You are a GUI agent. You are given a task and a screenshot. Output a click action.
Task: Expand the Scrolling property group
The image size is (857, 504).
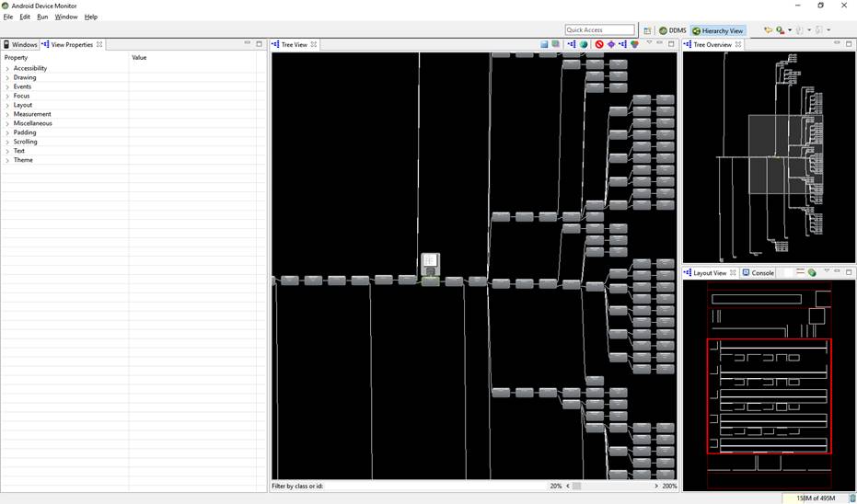coord(7,142)
